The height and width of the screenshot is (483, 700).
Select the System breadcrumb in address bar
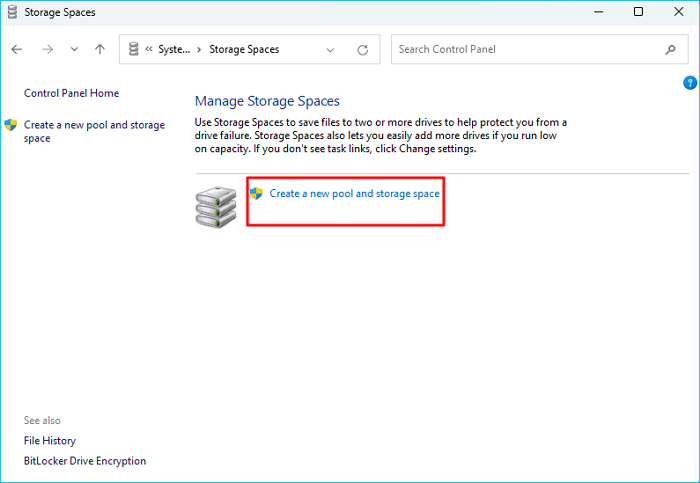coord(174,49)
